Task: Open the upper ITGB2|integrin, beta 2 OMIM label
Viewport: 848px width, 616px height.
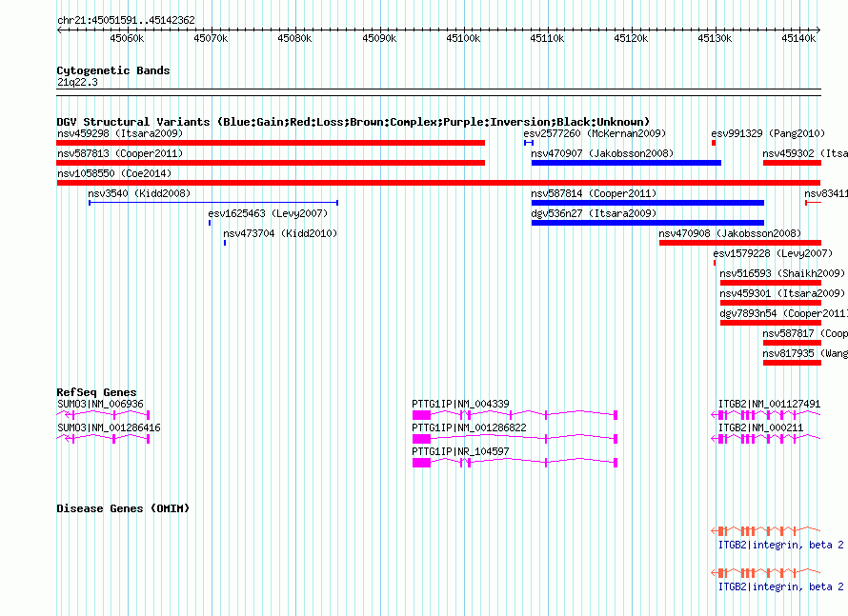Action: (x=781, y=545)
